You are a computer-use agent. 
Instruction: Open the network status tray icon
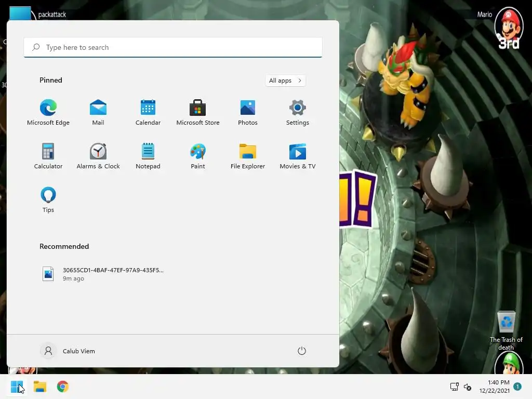click(454, 387)
